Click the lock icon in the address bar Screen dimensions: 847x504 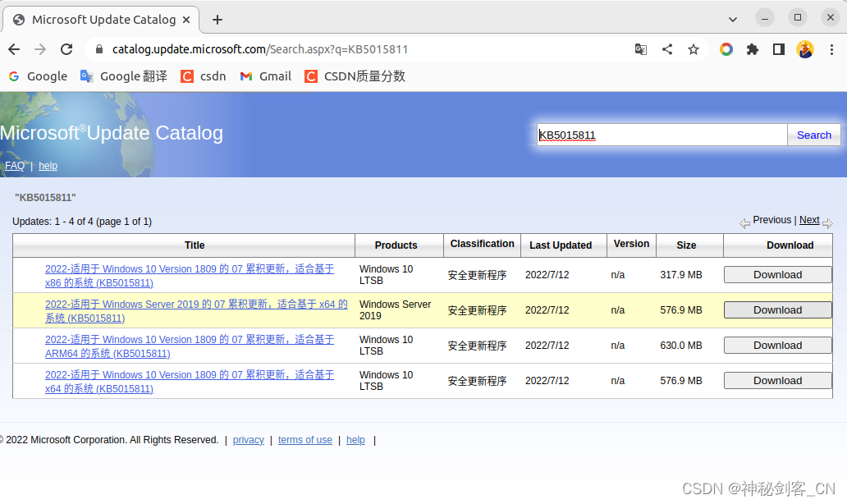coord(98,49)
